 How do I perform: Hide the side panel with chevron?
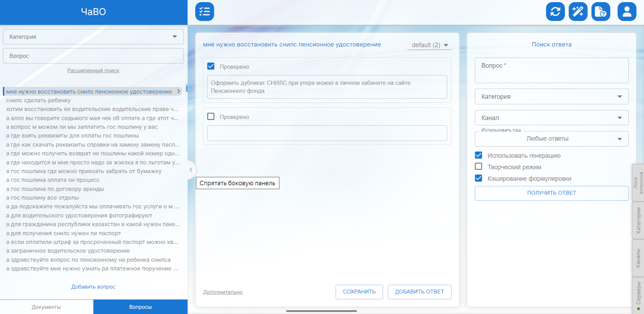[191, 170]
